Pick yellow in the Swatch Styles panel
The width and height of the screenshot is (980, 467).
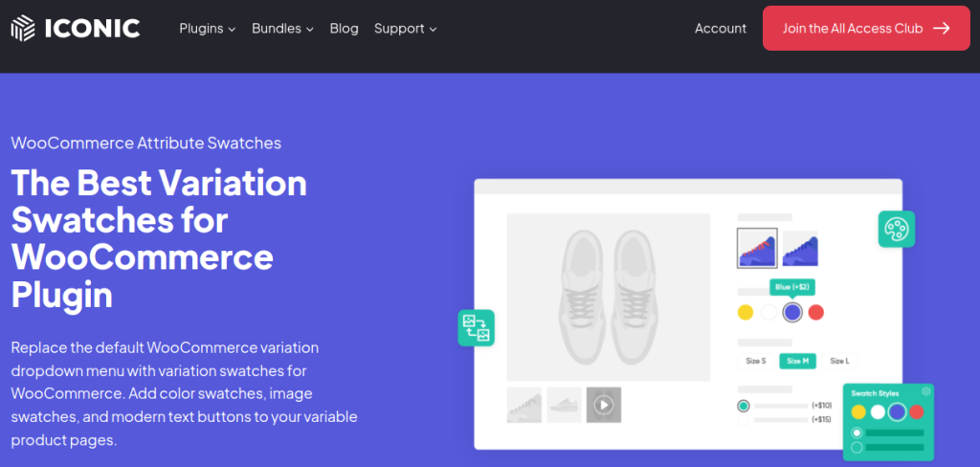point(858,412)
